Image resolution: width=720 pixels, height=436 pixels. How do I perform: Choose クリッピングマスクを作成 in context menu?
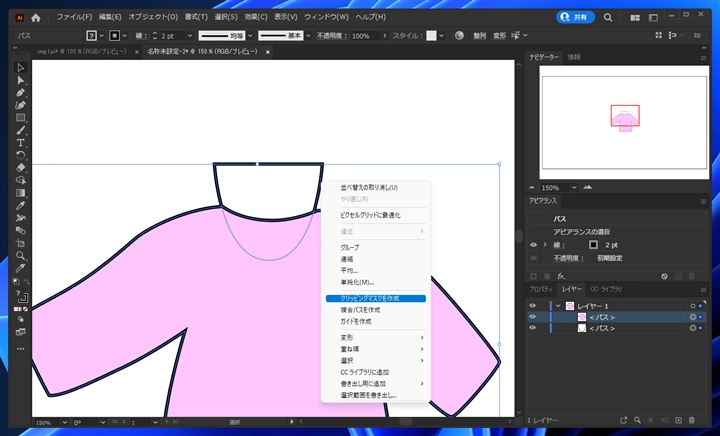(x=376, y=298)
